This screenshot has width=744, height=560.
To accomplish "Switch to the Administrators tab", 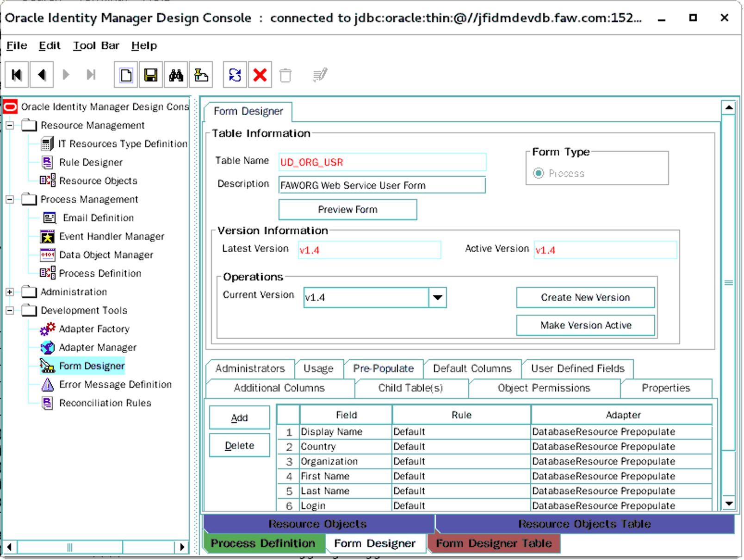I will (250, 369).
